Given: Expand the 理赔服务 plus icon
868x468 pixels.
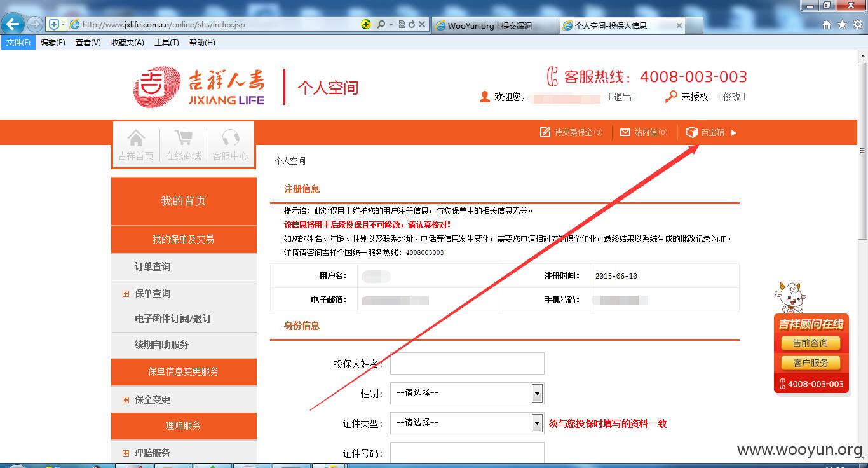Looking at the screenshot, I should [x=125, y=453].
